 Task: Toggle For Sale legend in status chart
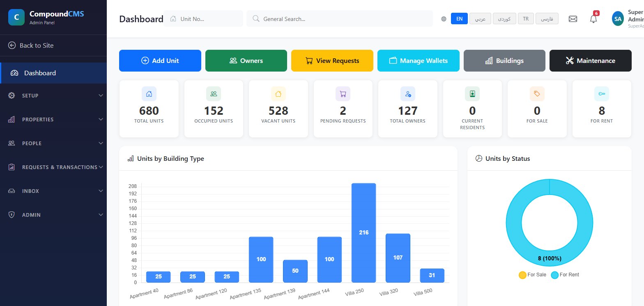coord(533,275)
